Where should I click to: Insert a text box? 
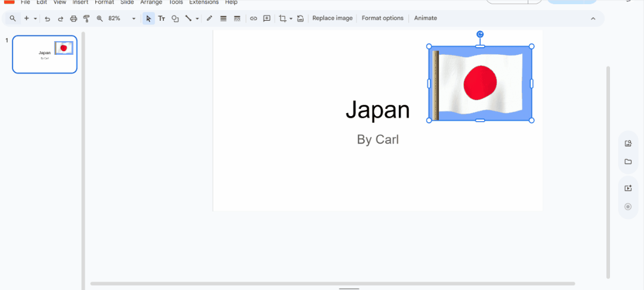(x=162, y=18)
